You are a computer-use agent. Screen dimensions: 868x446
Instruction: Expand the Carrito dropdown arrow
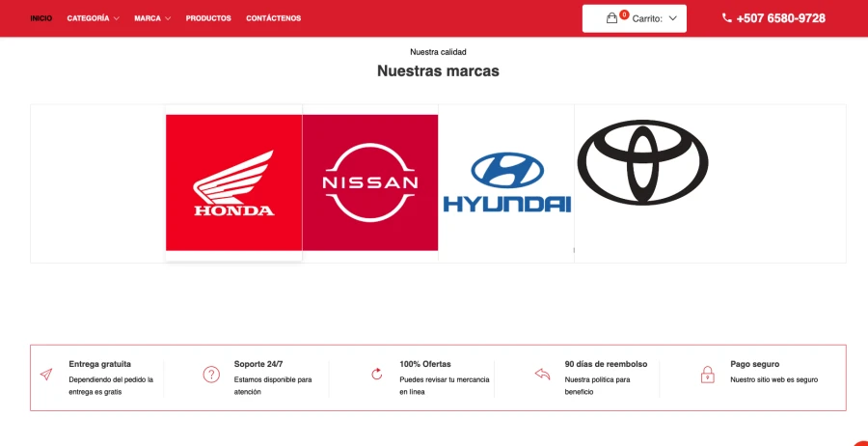pos(672,18)
